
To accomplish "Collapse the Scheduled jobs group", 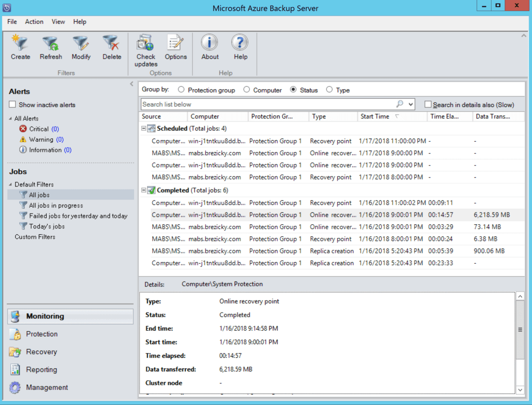I will (143, 129).
